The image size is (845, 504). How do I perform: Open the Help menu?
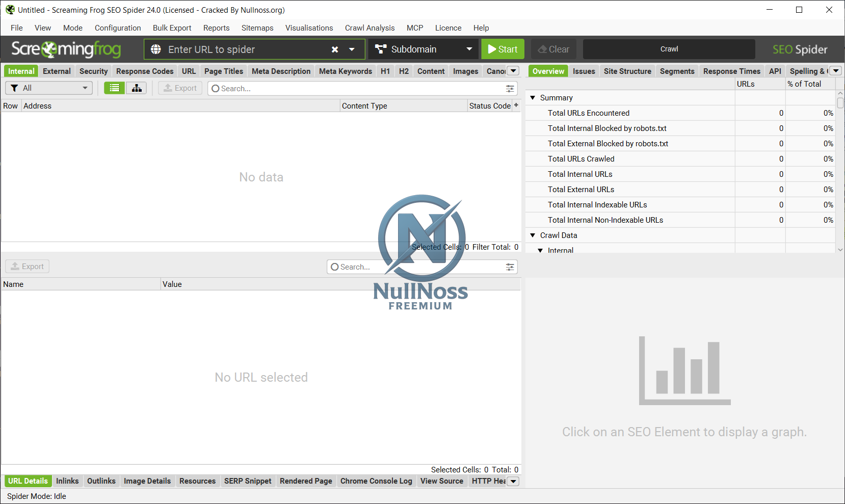481,28
